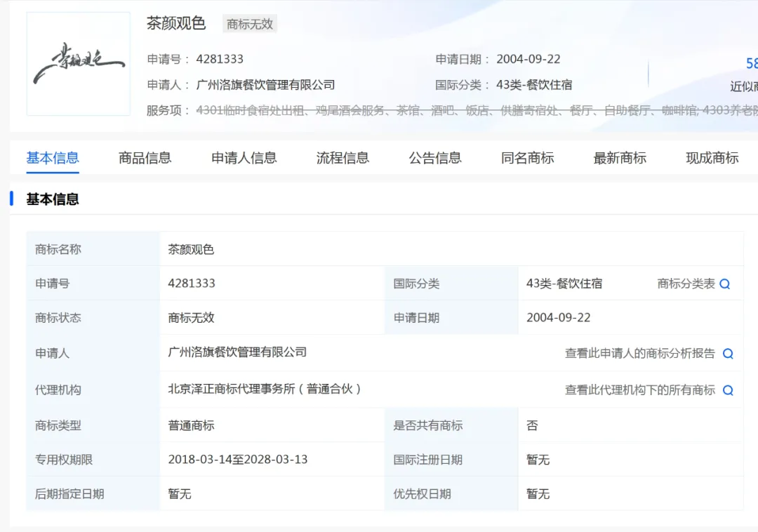Click magnifier icon beside 商标分类表
The width and height of the screenshot is (758, 532).
tap(724, 284)
